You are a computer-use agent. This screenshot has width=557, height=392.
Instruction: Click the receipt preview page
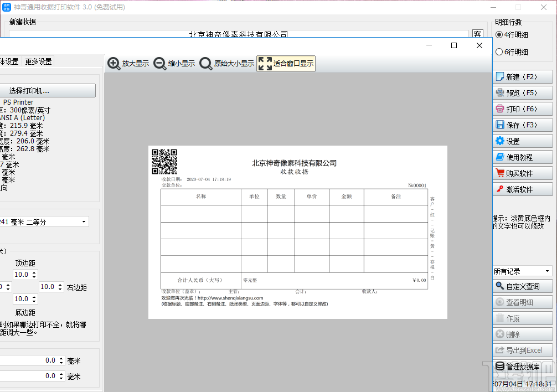(298, 232)
